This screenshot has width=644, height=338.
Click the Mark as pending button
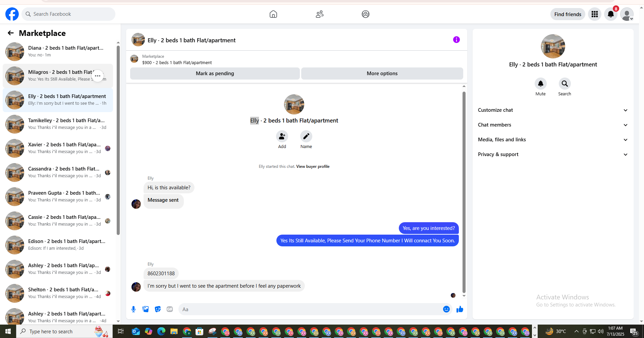pyautogui.click(x=215, y=74)
